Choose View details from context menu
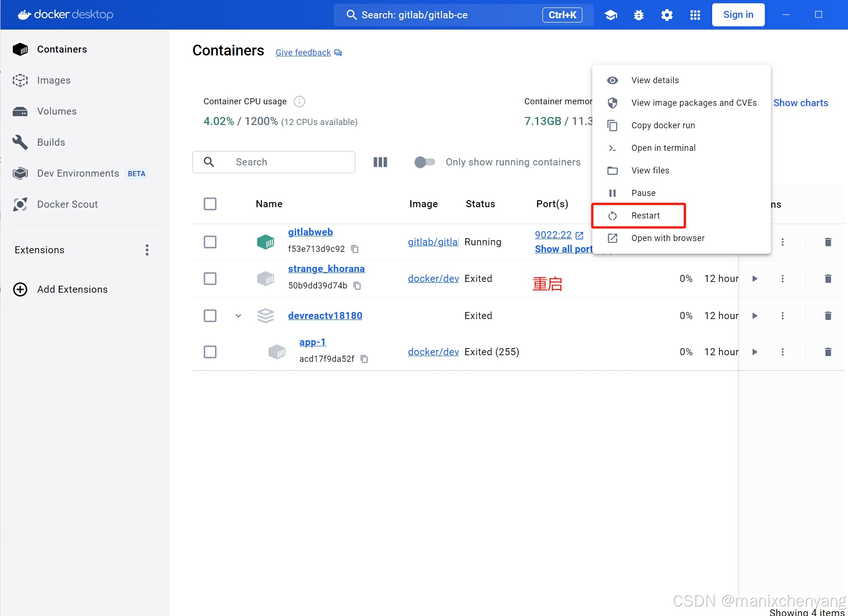 point(681,80)
